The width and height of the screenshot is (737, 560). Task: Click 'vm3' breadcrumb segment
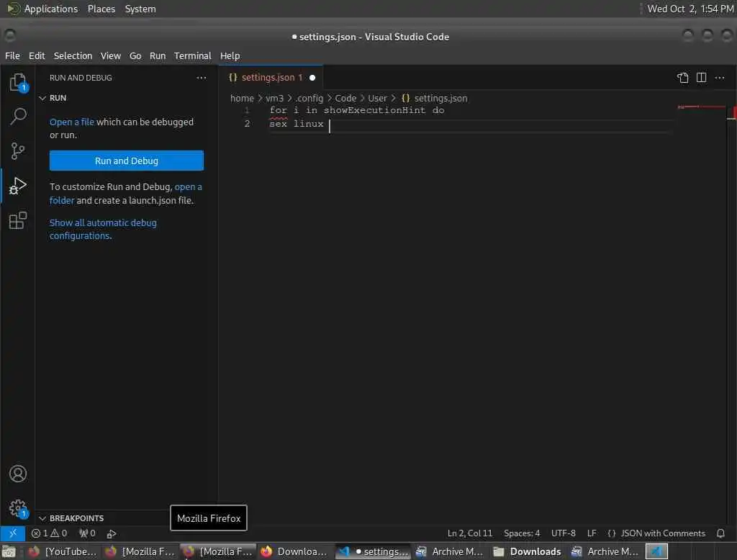pos(274,99)
